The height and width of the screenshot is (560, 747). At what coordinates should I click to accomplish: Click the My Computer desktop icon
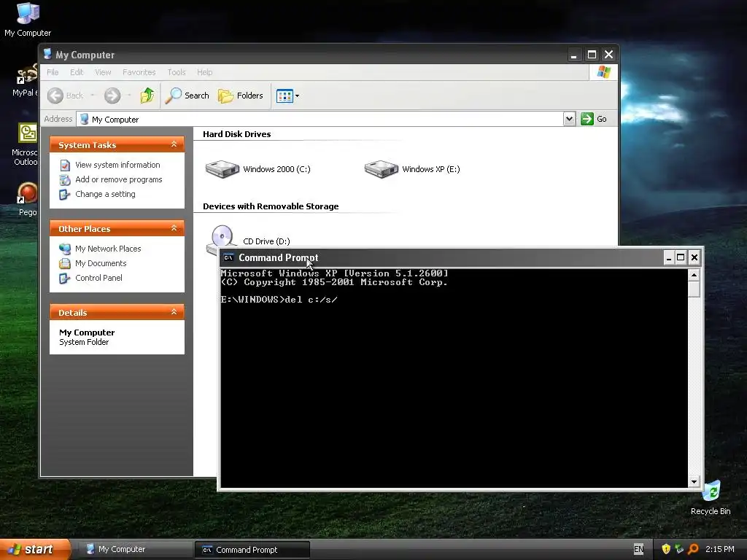coord(28,19)
